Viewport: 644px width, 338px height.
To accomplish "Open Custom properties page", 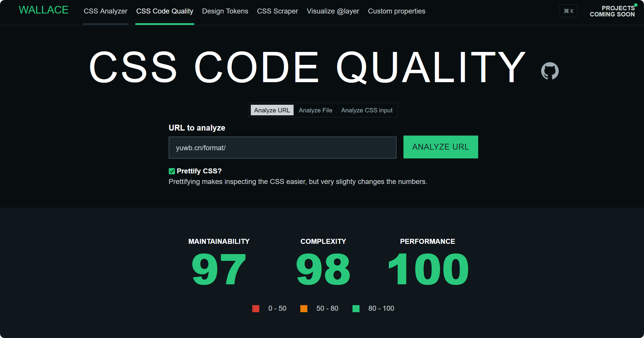I will click(396, 11).
